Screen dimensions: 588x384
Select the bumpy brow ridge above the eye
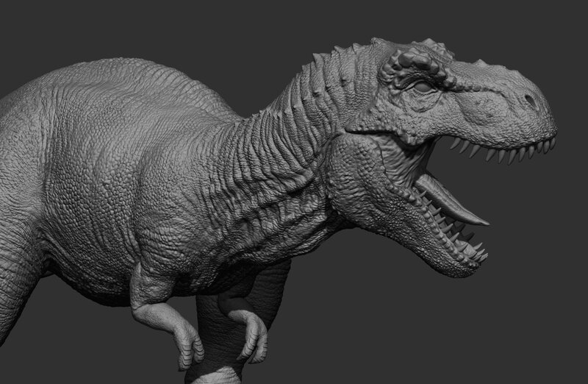click(x=416, y=65)
